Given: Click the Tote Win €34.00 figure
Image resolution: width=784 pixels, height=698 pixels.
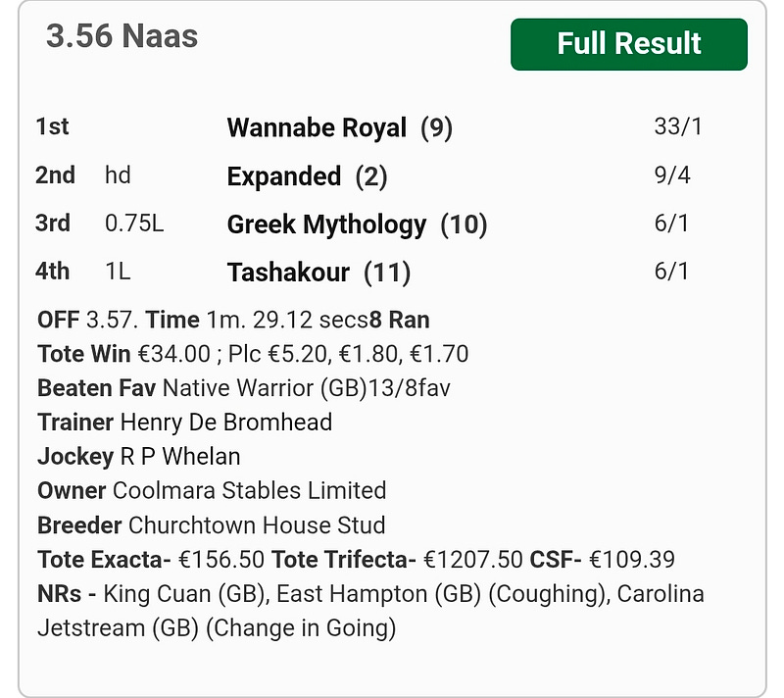Looking at the screenshot, I should click(x=174, y=354).
